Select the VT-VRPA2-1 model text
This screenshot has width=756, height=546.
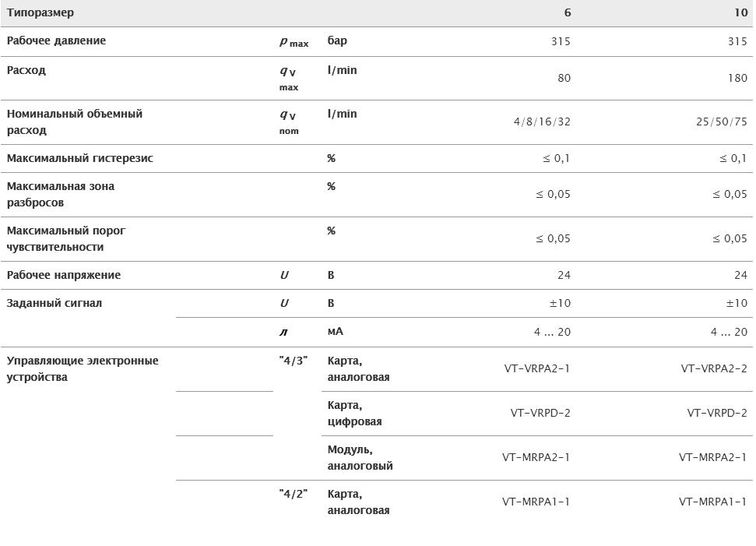click(x=537, y=368)
